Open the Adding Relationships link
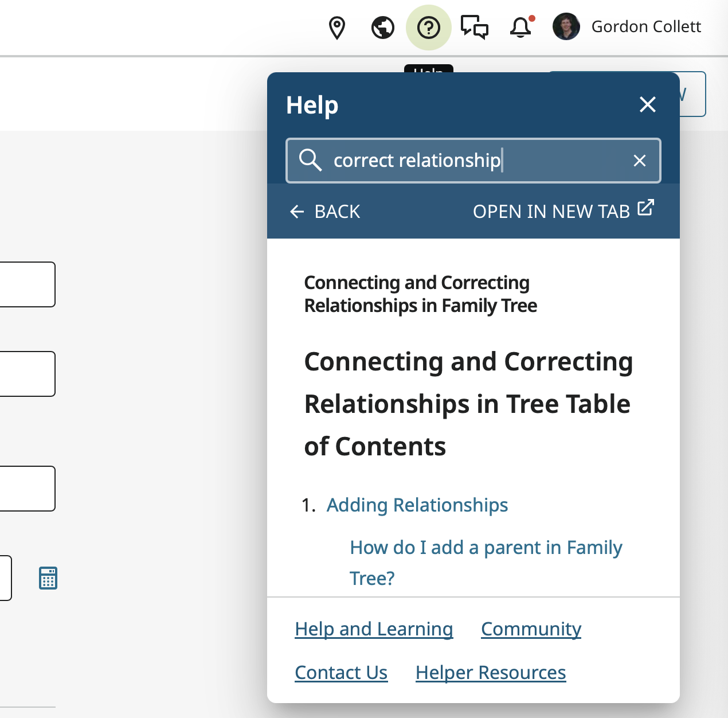 (417, 505)
